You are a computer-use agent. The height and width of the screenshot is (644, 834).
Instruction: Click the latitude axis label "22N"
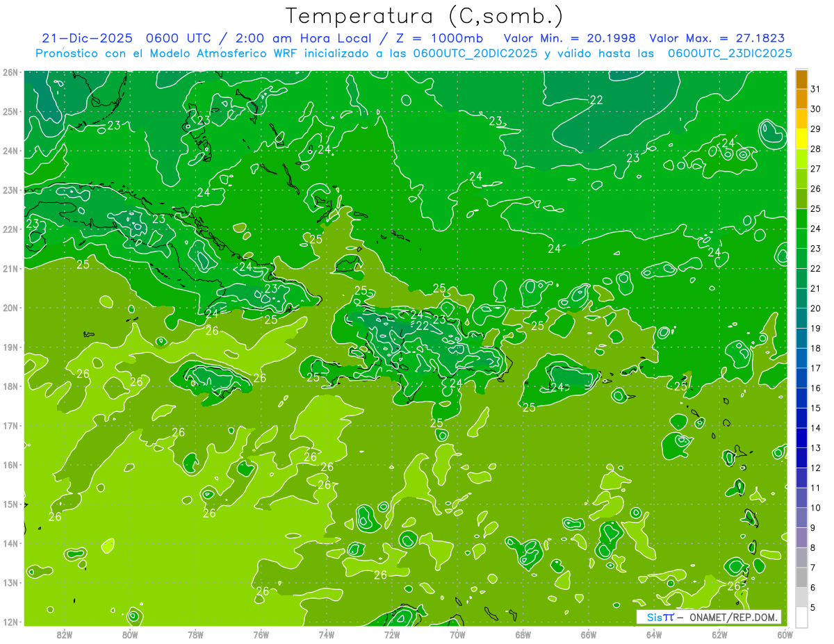coord(10,229)
